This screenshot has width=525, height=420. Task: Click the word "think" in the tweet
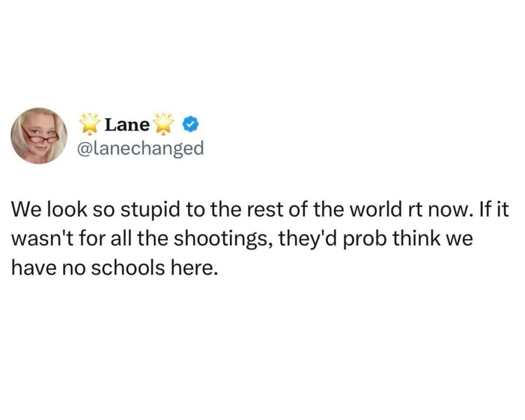[417, 239]
